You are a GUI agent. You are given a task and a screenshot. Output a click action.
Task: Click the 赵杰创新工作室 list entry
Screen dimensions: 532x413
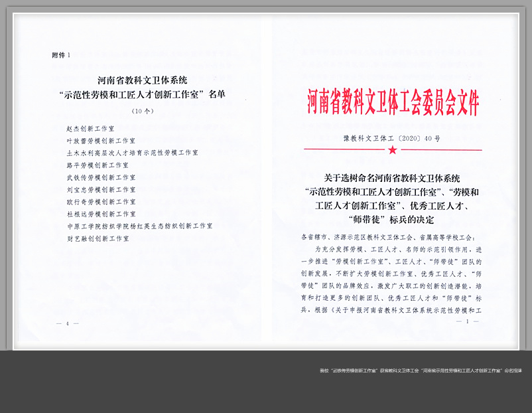pos(91,128)
